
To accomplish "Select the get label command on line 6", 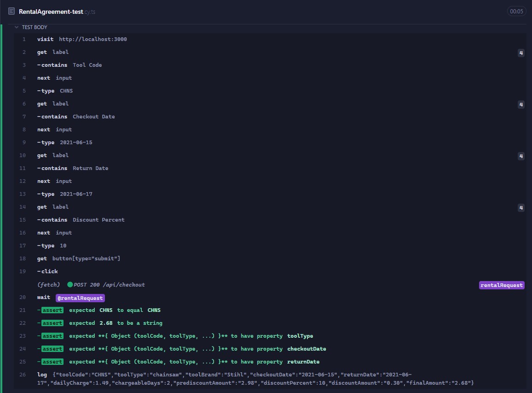I will point(270,104).
